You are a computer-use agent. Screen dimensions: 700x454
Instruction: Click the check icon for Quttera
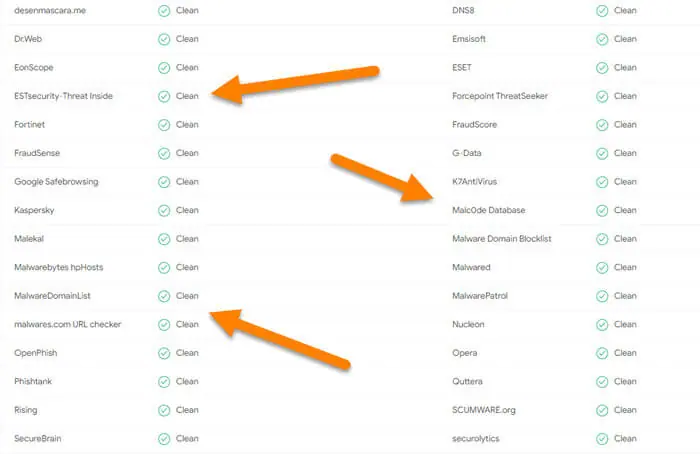click(x=602, y=382)
